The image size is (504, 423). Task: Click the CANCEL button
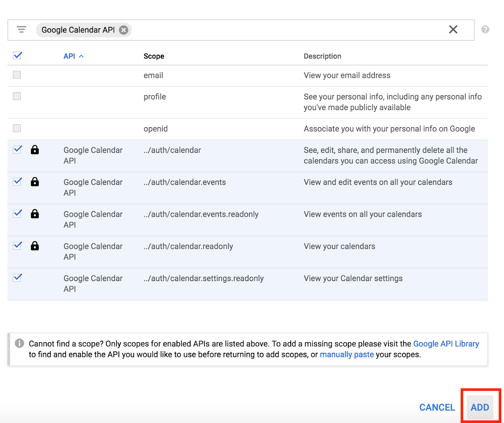coord(437,407)
